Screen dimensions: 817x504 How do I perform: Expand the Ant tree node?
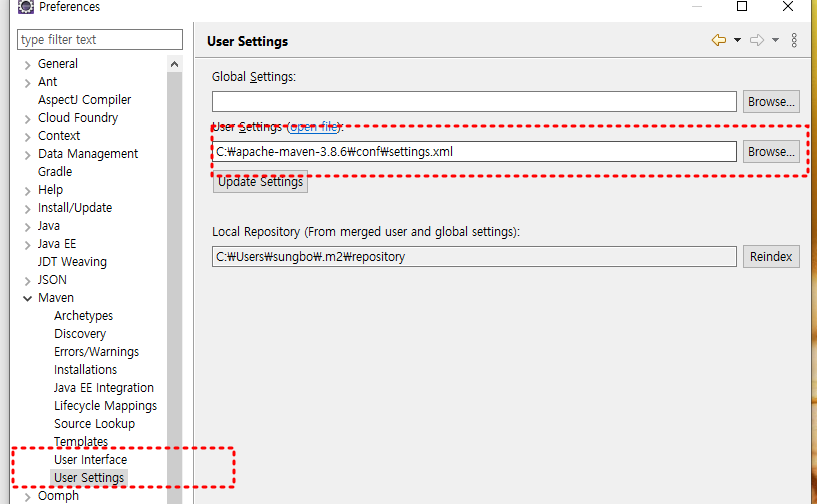(x=28, y=83)
